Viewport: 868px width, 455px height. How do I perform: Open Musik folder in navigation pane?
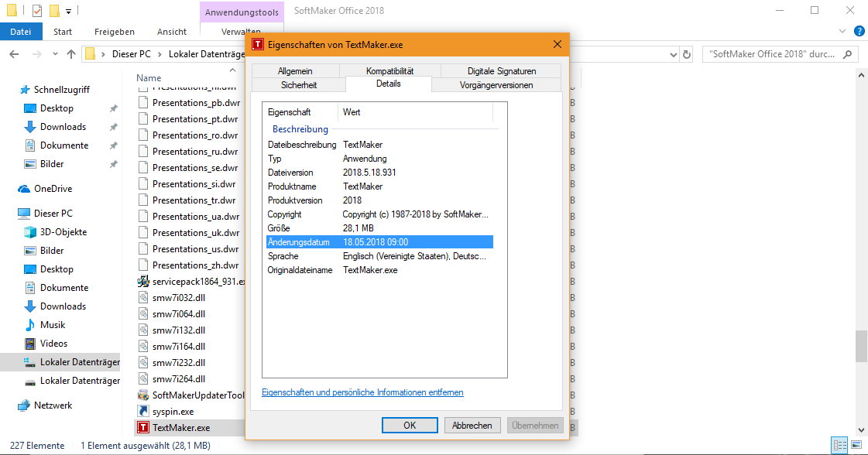point(53,325)
